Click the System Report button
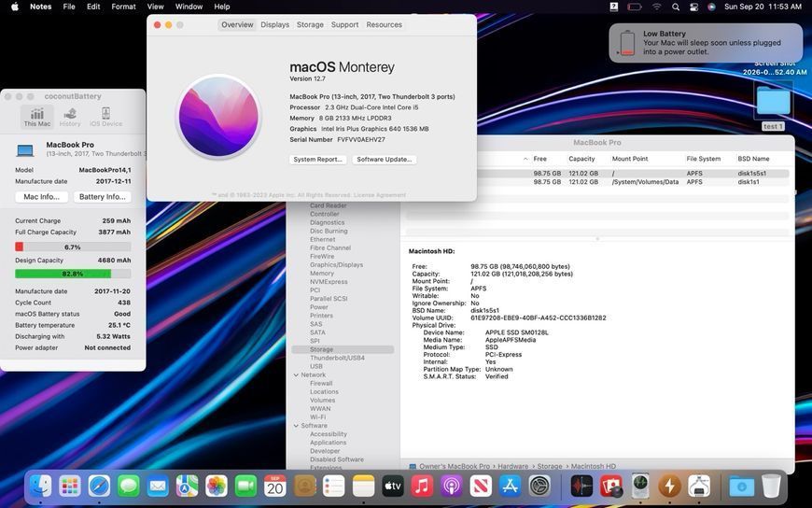This screenshot has width=812, height=508. (317, 159)
